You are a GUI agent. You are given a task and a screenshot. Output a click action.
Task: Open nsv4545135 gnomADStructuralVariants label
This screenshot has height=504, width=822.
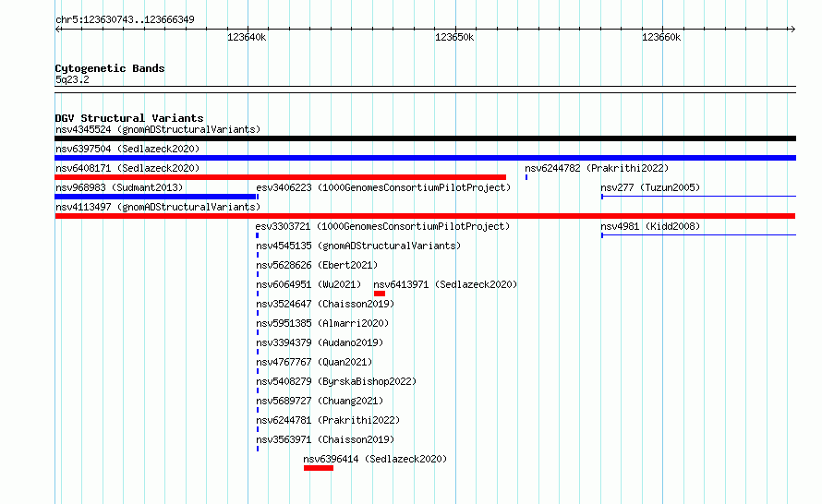(358, 246)
